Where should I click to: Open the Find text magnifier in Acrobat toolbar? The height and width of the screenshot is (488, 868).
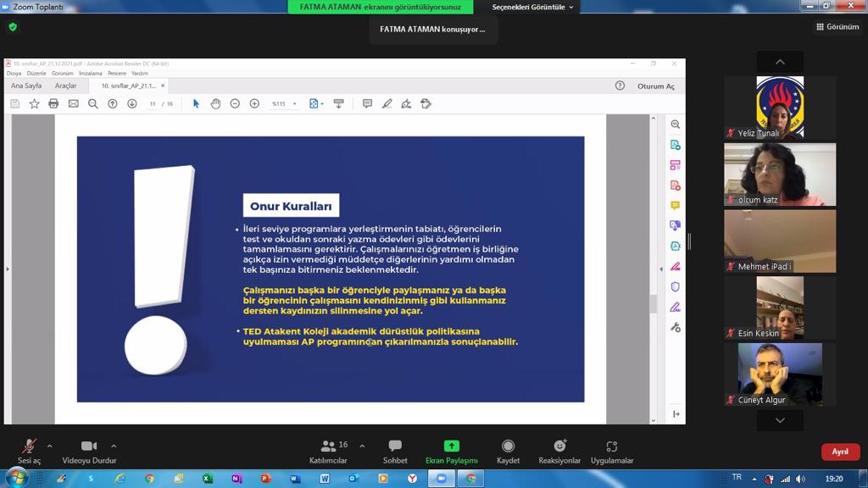point(93,103)
